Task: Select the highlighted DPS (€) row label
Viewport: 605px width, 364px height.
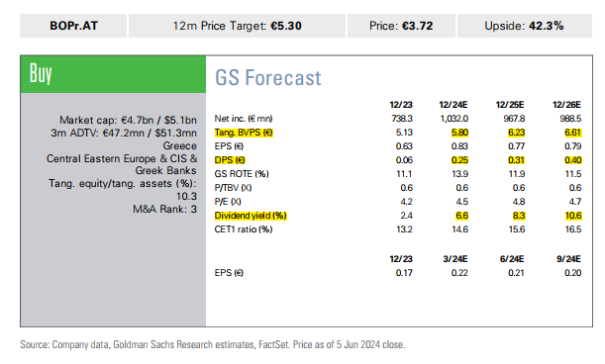Action: [x=230, y=160]
